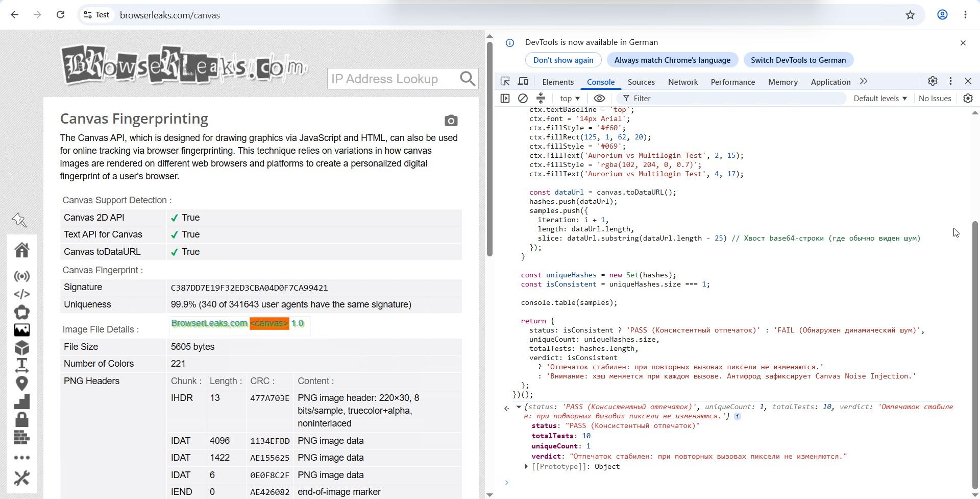Screen dimensions: 980x499
Task: Switch to the Elements tab
Action: [x=558, y=82]
